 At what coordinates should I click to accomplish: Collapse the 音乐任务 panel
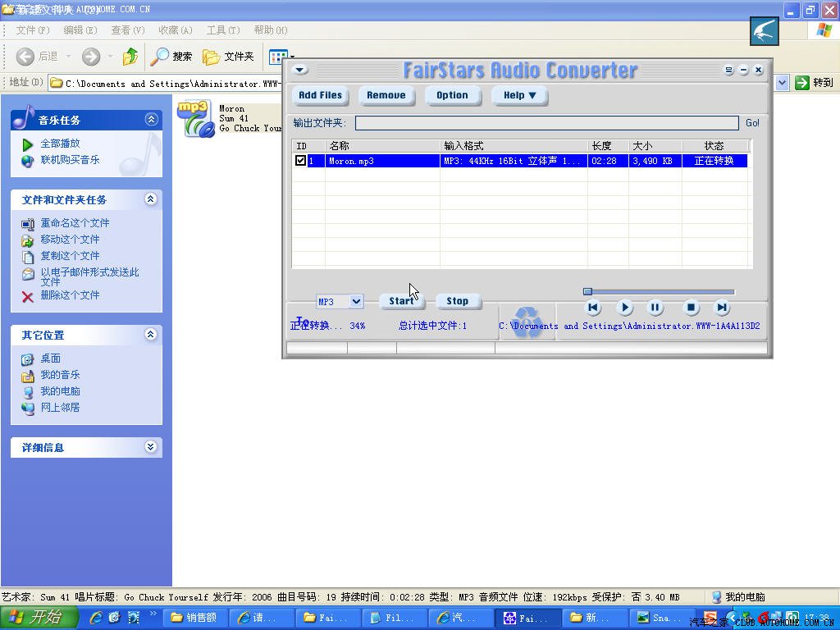[x=151, y=120]
